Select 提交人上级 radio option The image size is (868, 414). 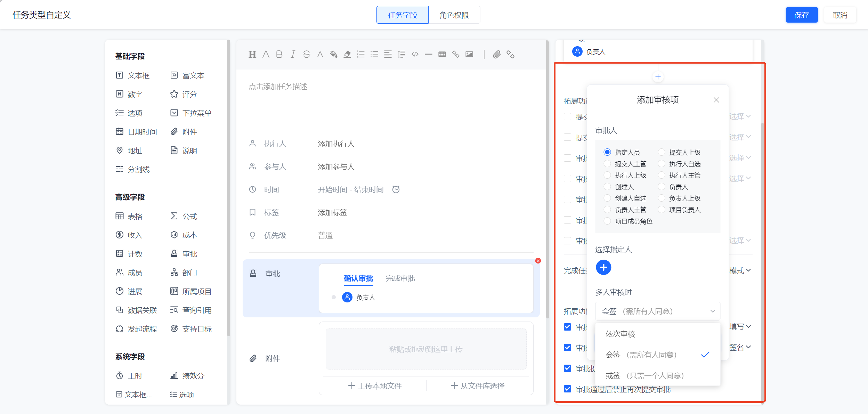(679, 152)
